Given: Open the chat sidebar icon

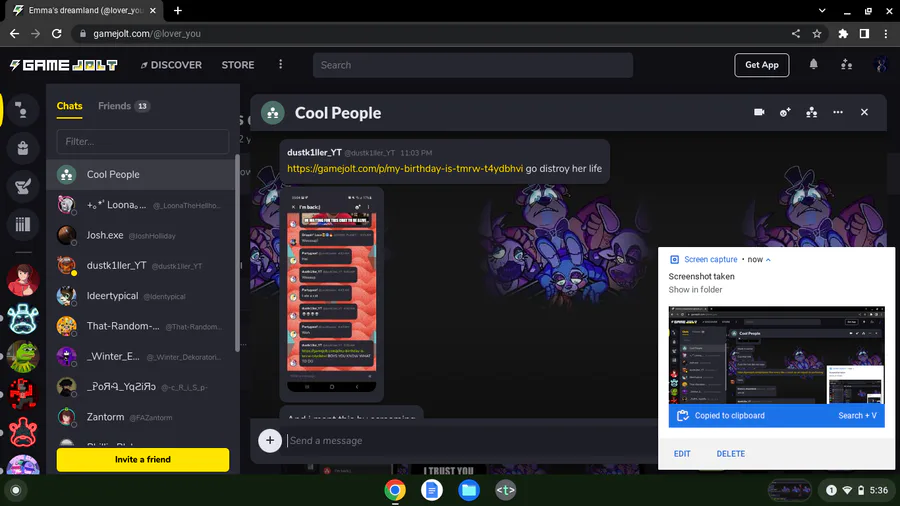Looking at the screenshot, I should point(22,110).
